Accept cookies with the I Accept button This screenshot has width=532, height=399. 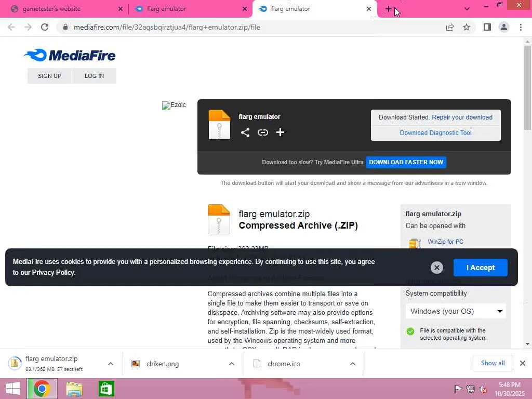pyautogui.click(x=481, y=268)
